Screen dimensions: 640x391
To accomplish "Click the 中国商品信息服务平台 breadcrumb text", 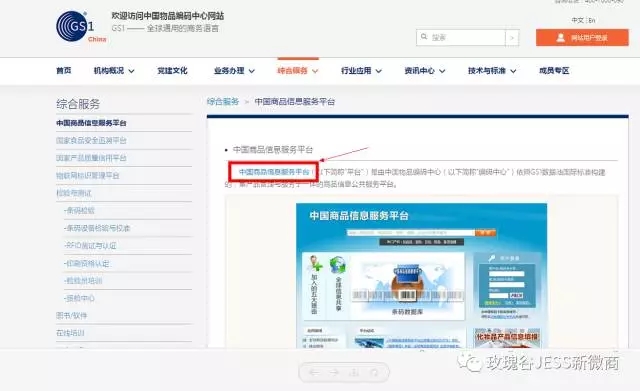I will pyautogui.click(x=295, y=102).
